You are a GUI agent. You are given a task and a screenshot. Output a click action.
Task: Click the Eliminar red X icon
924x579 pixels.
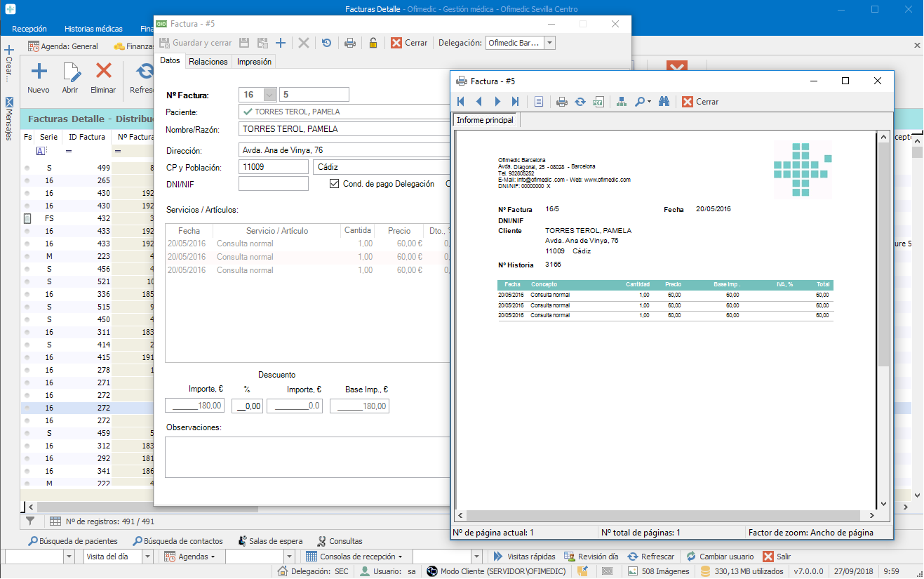click(x=104, y=71)
